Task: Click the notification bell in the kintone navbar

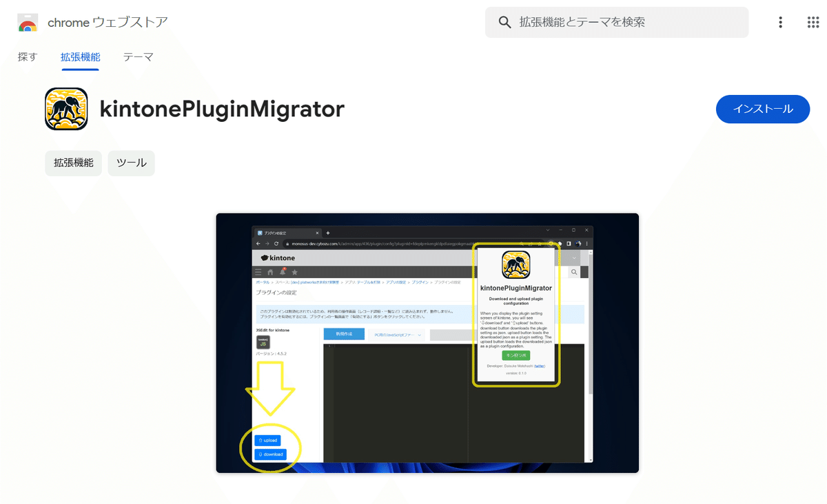Action: [282, 271]
